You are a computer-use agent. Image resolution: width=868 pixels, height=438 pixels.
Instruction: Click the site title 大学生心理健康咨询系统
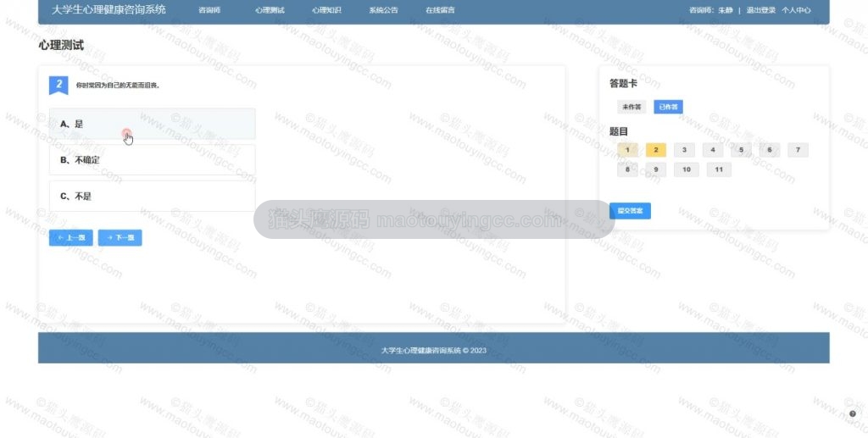coord(108,9)
